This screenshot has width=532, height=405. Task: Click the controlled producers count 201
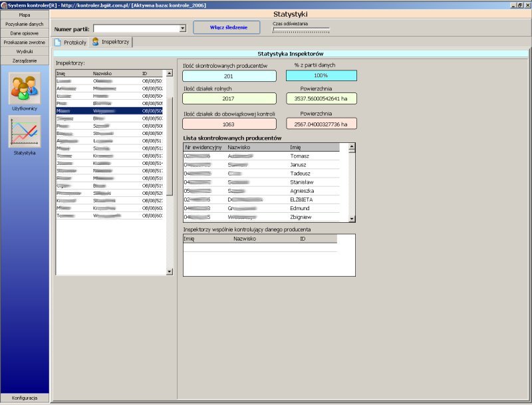[229, 76]
